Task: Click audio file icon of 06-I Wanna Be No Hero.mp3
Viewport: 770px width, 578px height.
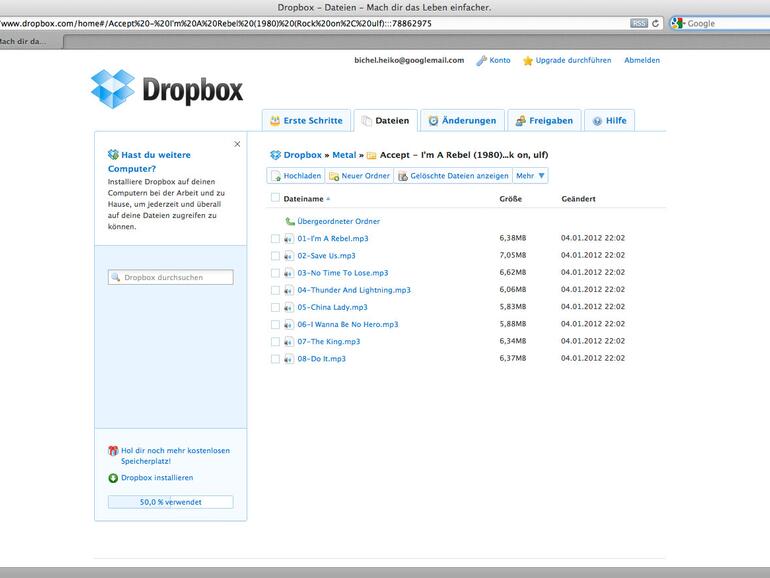Action: click(289, 325)
